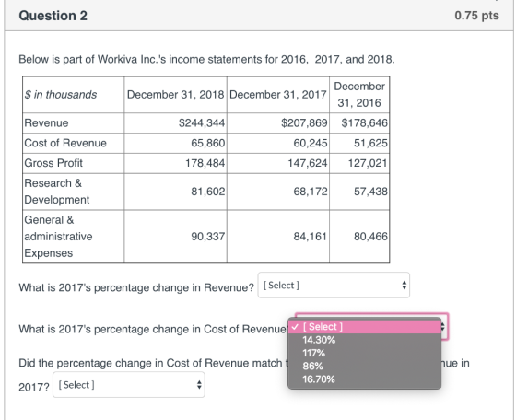Screen dimensions: 516x420
Task: Click the $244,344 revenue cell
Action: [175, 123]
